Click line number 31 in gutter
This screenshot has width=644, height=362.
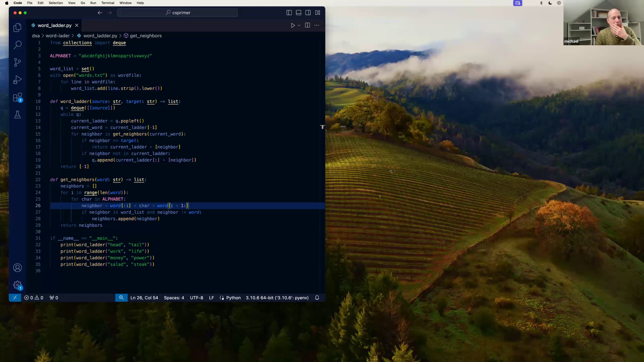click(38, 238)
